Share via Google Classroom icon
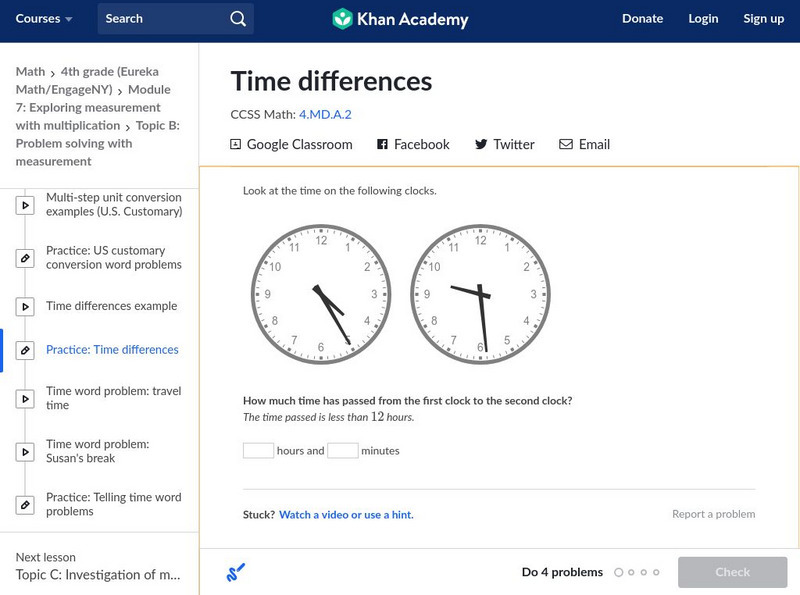The image size is (800, 595). tap(236, 144)
